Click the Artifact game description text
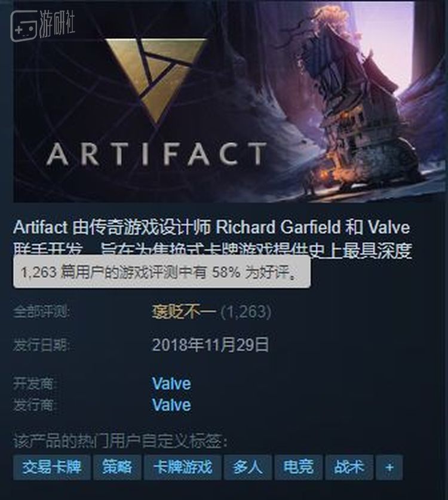Screen dimensions: 448x500 [213, 239]
